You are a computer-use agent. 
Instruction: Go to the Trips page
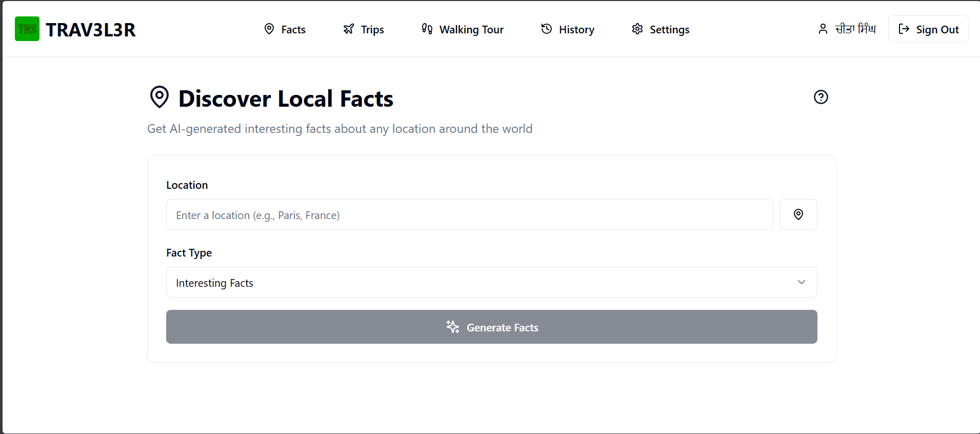364,29
